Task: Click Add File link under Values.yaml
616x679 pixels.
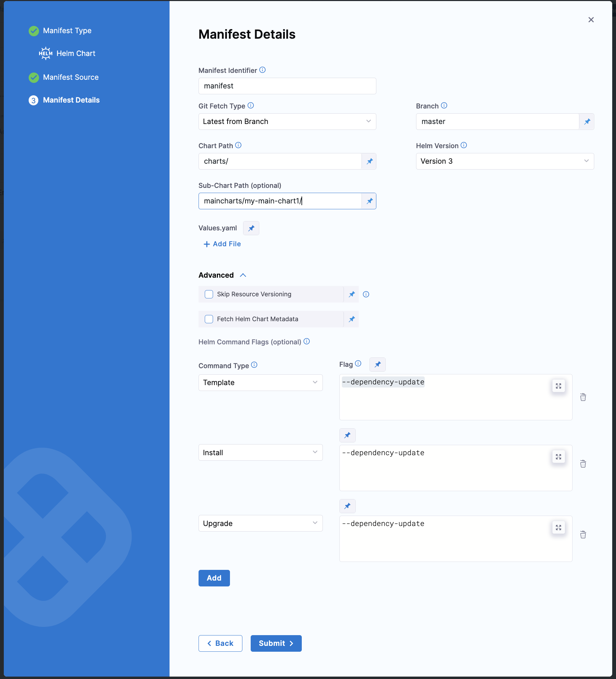Action: click(222, 244)
